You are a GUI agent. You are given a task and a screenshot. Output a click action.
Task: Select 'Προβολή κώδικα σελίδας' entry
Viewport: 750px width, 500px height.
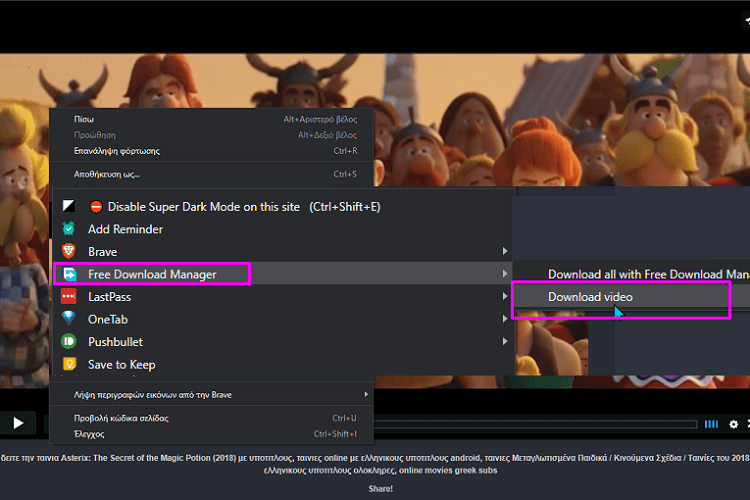tap(213, 418)
